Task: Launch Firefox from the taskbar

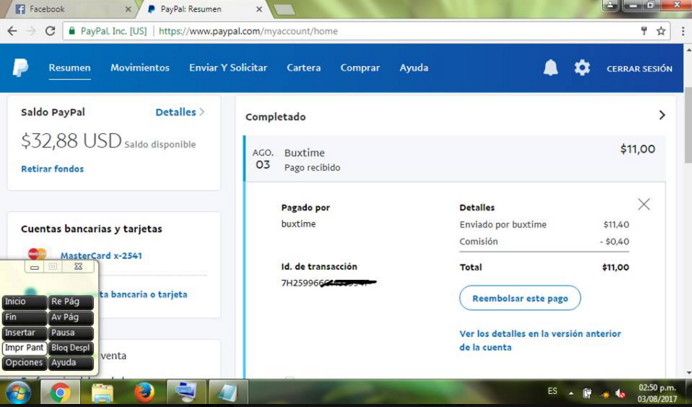Action: pyautogui.click(x=144, y=392)
